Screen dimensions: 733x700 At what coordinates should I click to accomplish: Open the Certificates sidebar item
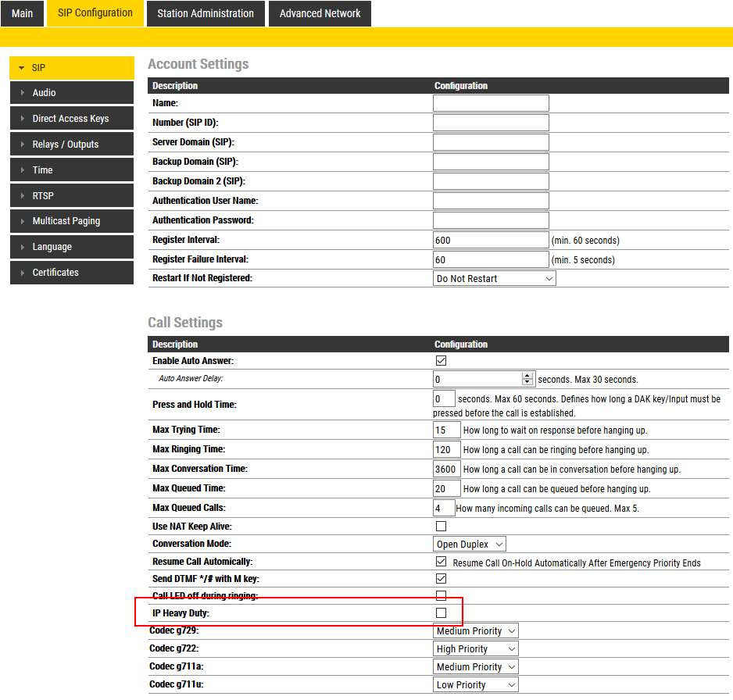click(x=71, y=273)
